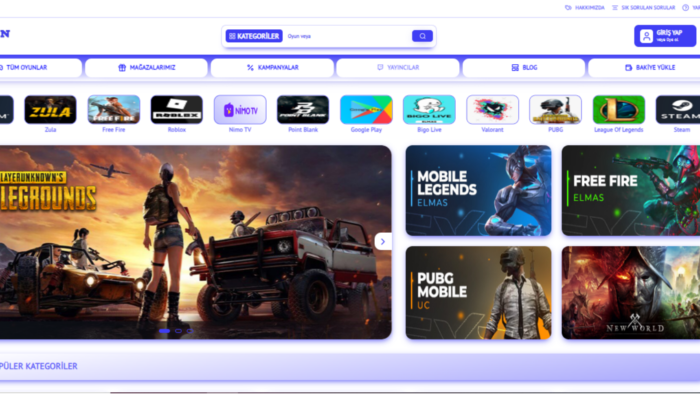Go to MAĞAZALARIMIZ tab
The height and width of the screenshot is (394, 700).
146,67
